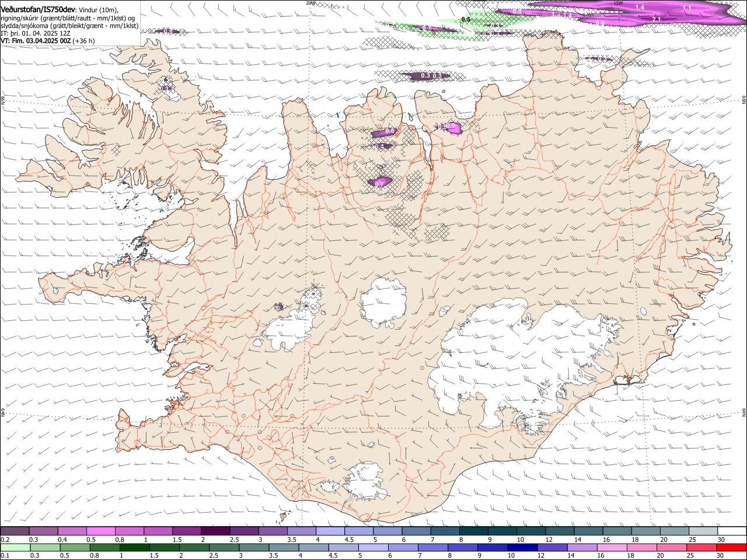Click the Hofsjökull glacier in central Iceland
This screenshot has width=747, height=560.
point(383,303)
